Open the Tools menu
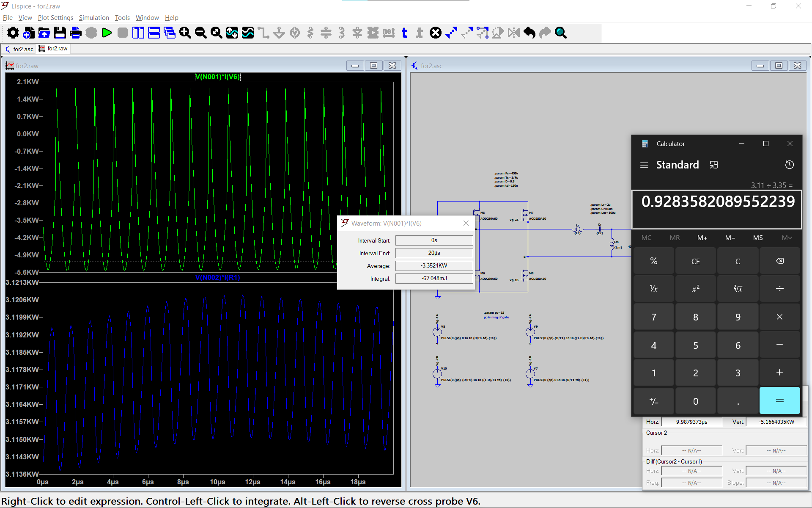This screenshot has width=812, height=508. pyautogui.click(x=122, y=18)
